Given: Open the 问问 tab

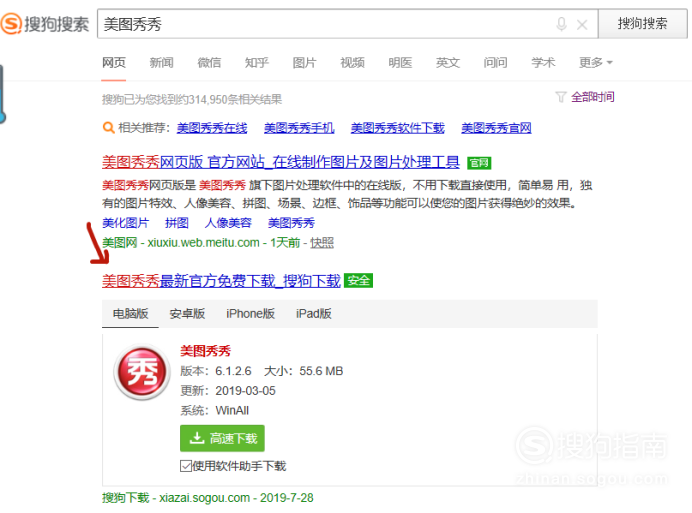Looking at the screenshot, I should pyautogui.click(x=496, y=62).
